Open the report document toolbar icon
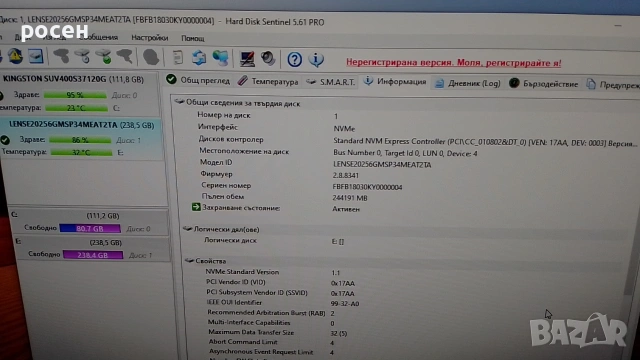Viewport: 640px width, 360px height. pos(178,58)
